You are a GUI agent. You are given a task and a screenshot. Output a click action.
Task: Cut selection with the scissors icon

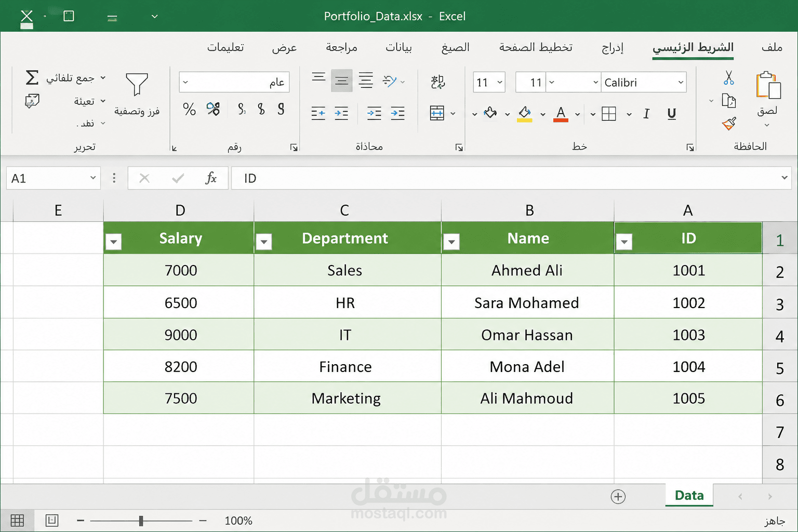729,78
